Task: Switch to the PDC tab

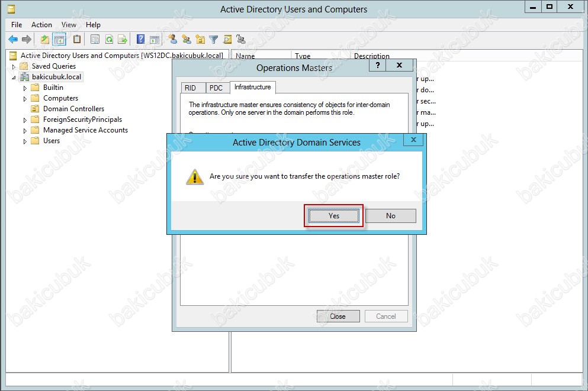Action: click(216, 88)
